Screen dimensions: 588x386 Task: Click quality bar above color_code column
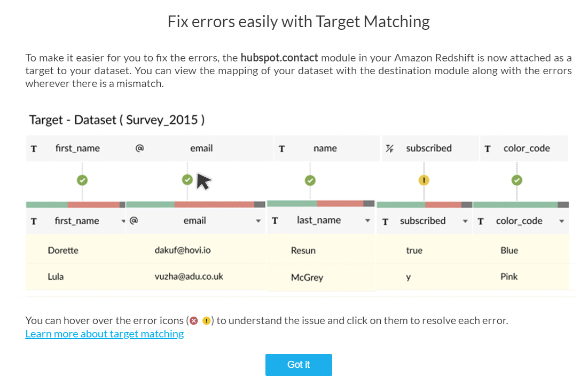(x=521, y=204)
